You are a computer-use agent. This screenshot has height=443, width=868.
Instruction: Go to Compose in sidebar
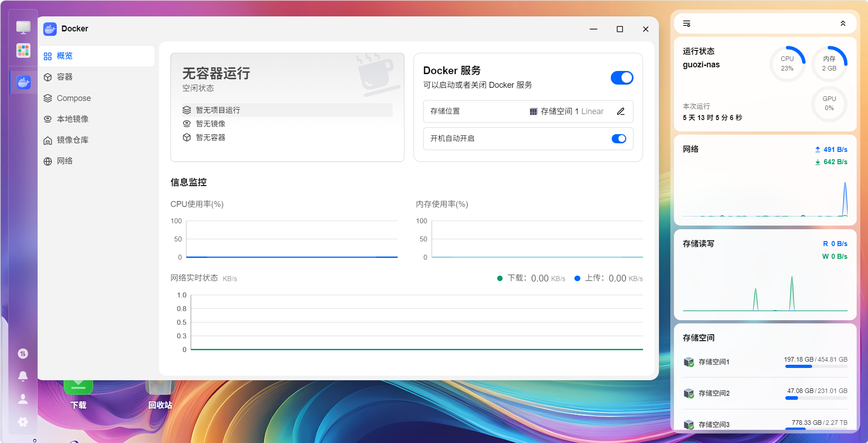pos(96,98)
